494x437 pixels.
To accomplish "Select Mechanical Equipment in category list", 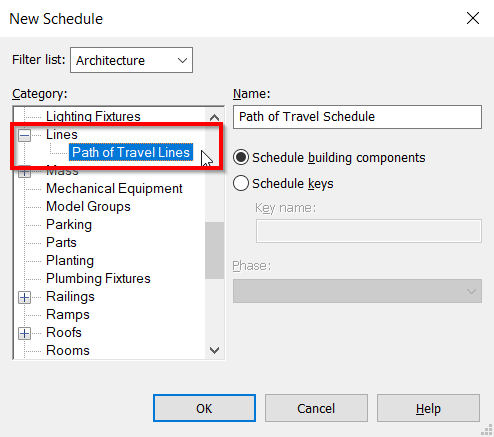I will (x=114, y=189).
